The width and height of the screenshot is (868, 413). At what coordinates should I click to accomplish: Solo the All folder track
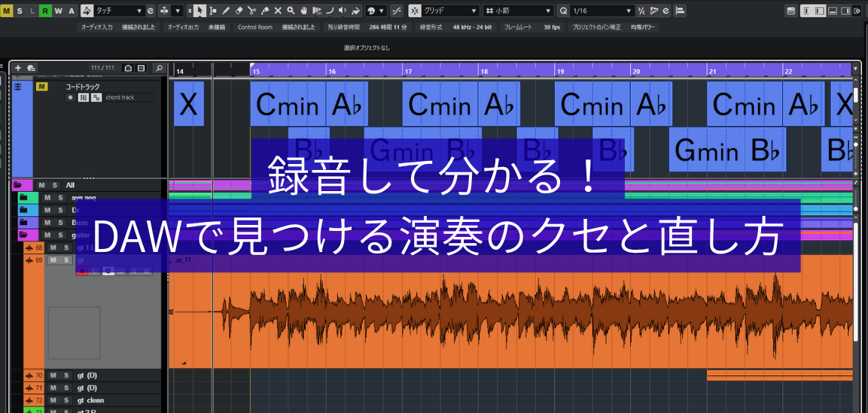click(53, 185)
